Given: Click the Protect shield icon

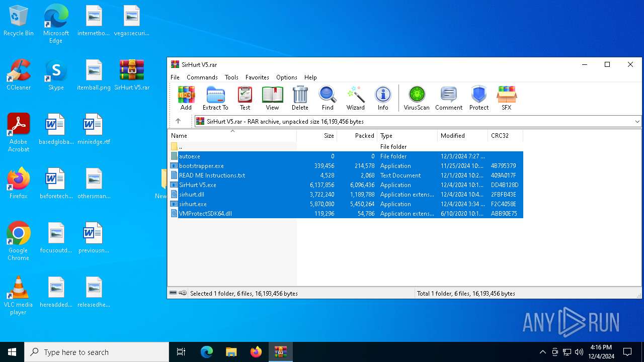Looking at the screenshot, I should point(479,98).
